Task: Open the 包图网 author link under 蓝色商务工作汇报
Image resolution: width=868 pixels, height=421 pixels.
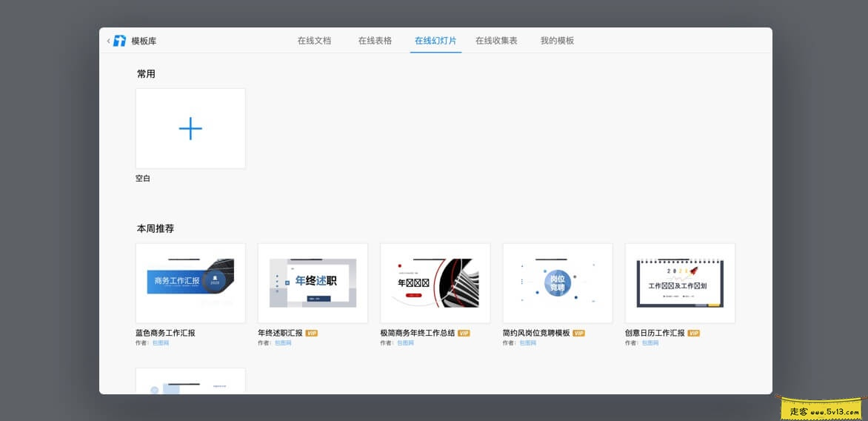Action: point(161,343)
